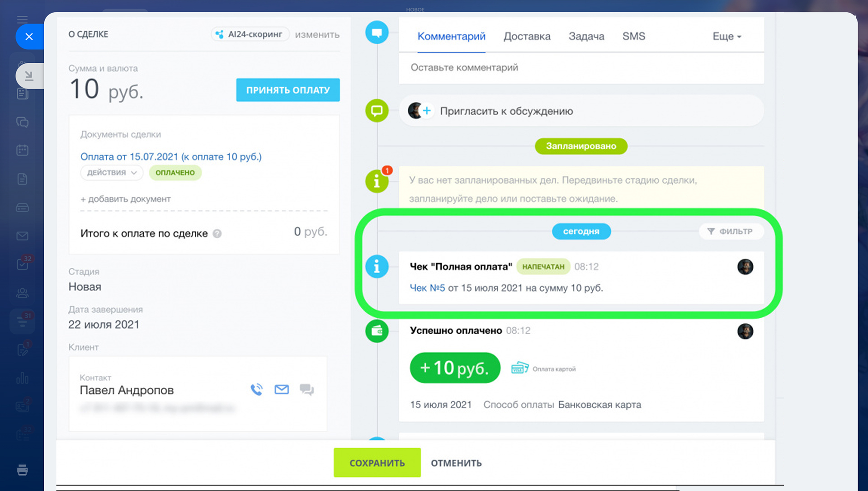Click + добавить документ link

pos(125,199)
